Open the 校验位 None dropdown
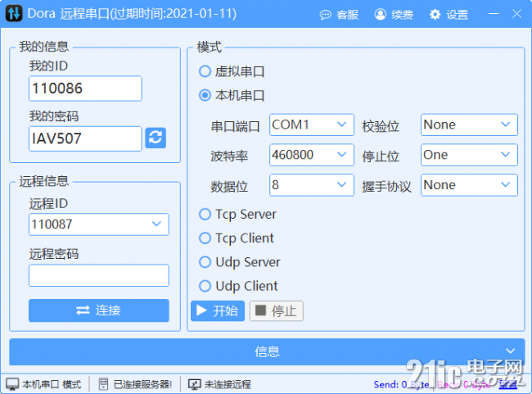The height and width of the screenshot is (394, 532). 469,125
